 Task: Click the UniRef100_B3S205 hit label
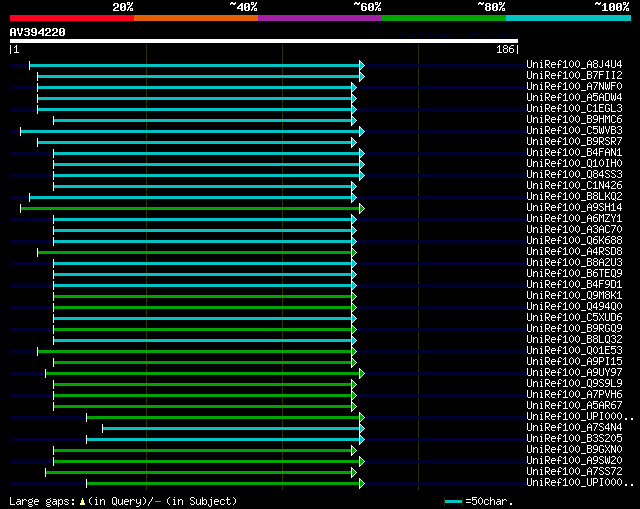(574, 438)
